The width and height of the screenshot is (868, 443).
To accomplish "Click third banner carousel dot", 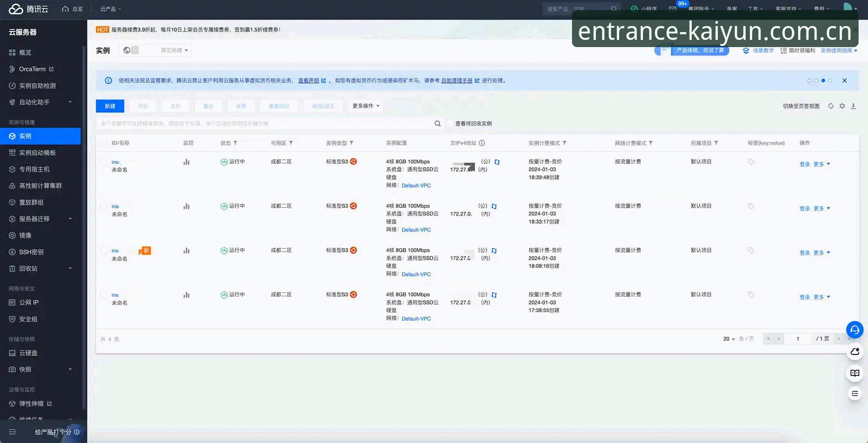I will point(823,80).
